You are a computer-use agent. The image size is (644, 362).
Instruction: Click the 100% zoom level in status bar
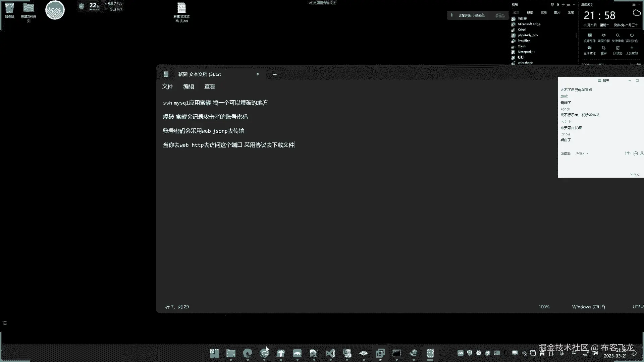click(x=544, y=307)
